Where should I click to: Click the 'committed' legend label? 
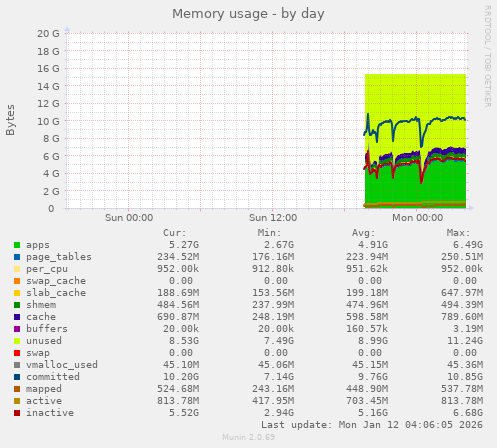[53, 377]
